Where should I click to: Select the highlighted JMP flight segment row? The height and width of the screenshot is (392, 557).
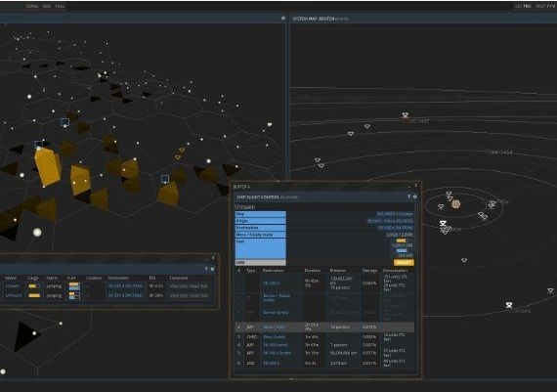(x=324, y=327)
